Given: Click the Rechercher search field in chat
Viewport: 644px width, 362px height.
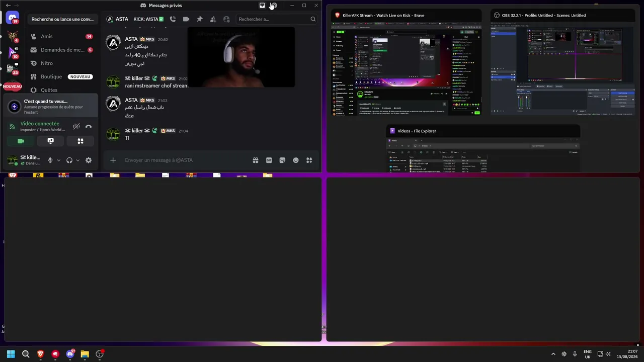Looking at the screenshot, I should [x=277, y=19].
